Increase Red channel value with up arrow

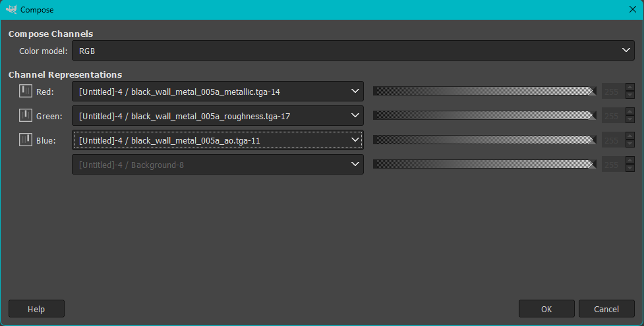coord(630,88)
